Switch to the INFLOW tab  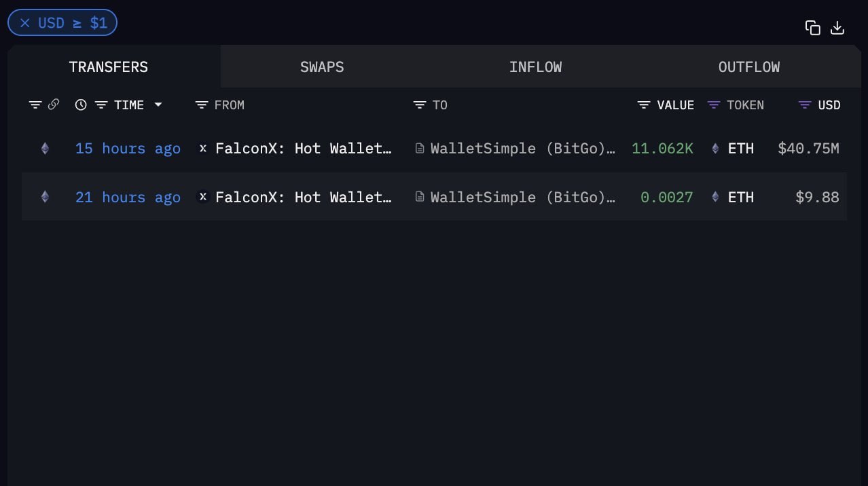point(535,67)
